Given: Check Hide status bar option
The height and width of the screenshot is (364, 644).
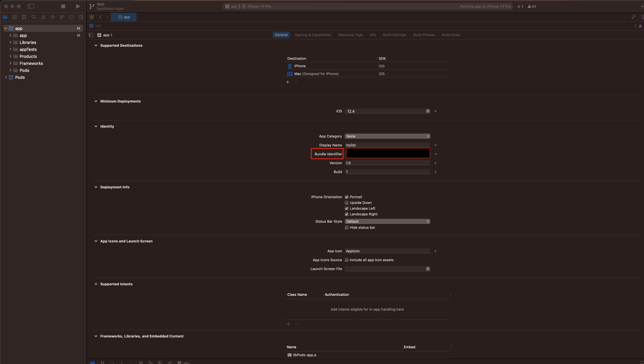Looking at the screenshot, I should click(x=346, y=227).
